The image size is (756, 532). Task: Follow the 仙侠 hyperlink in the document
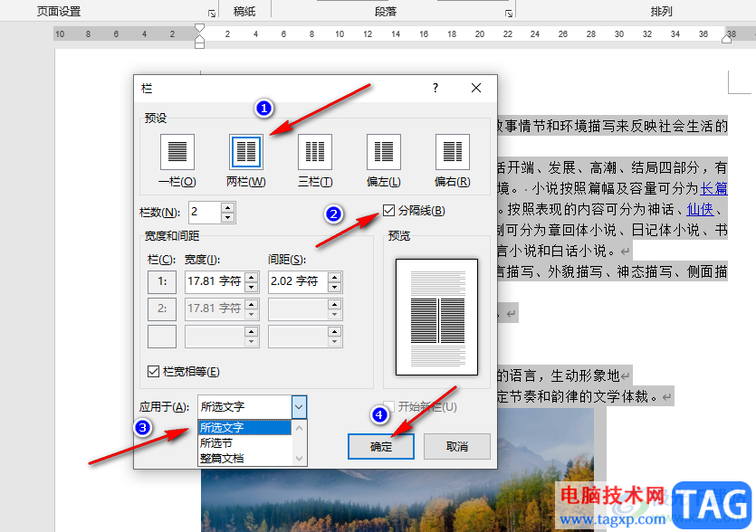700,209
